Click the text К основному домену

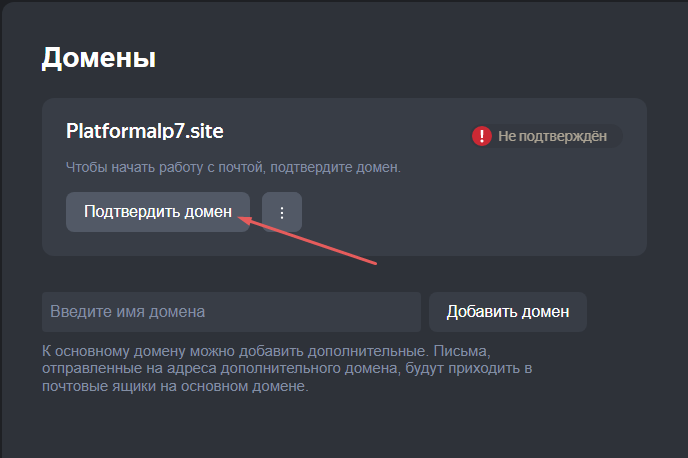[100, 353]
